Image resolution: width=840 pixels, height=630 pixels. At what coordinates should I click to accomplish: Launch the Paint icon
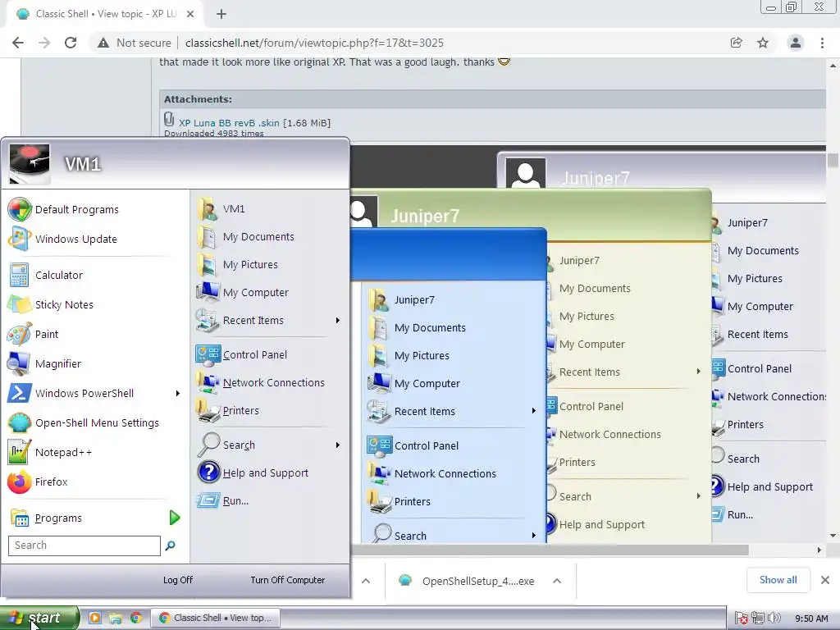point(20,335)
